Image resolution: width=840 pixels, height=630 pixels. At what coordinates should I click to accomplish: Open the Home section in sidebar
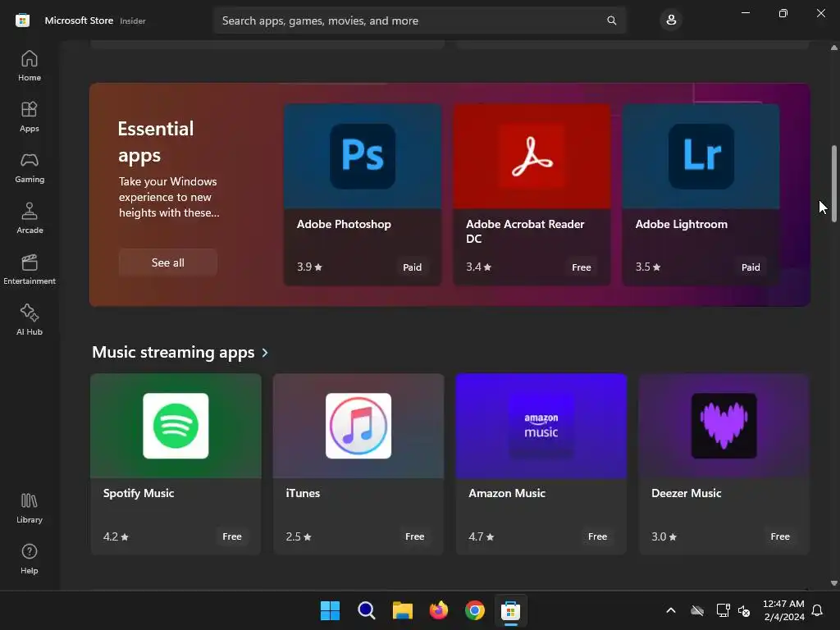tap(30, 66)
